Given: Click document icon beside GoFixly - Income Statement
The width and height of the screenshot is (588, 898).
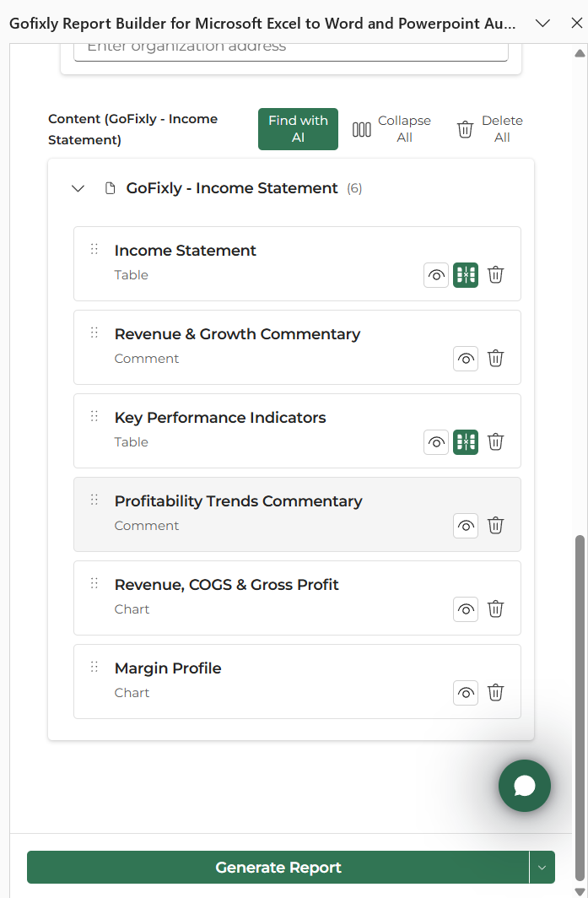Looking at the screenshot, I should (111, 188).
